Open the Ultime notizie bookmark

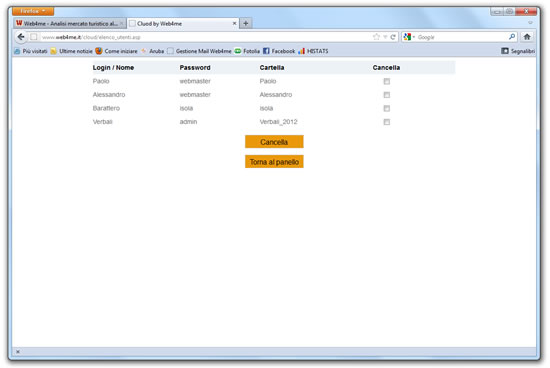[72, 51]
